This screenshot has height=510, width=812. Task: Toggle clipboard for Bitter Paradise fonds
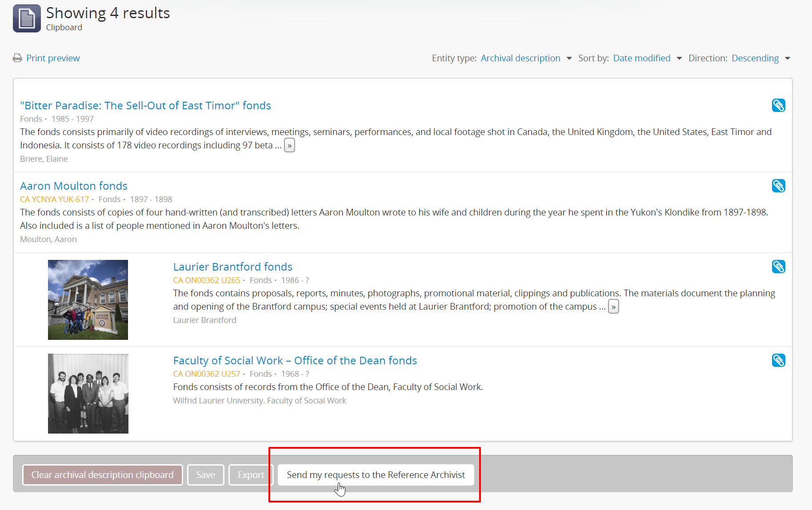(778, 105)
